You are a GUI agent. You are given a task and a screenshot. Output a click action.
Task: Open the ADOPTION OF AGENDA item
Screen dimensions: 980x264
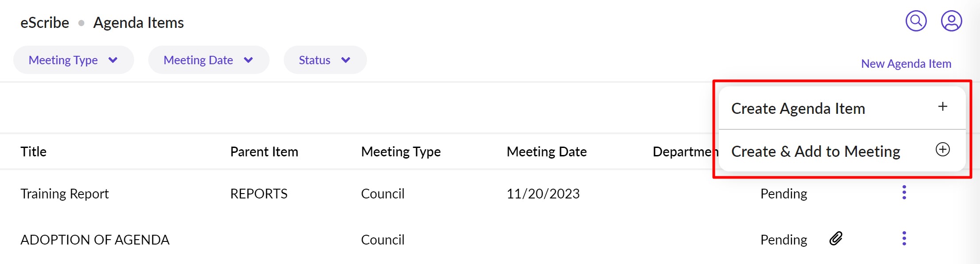click(95, 240)
